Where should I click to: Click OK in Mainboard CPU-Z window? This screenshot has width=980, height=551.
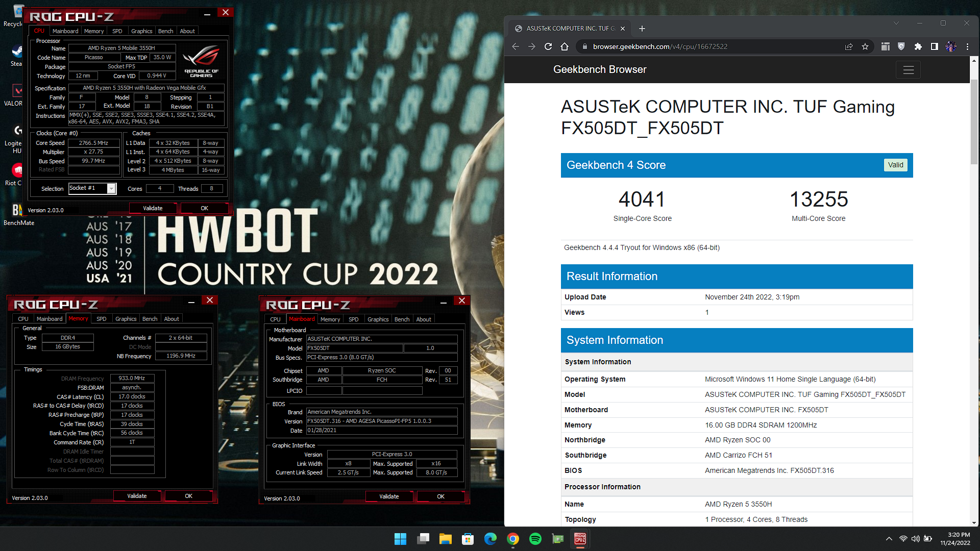click(x=440, y=496)
